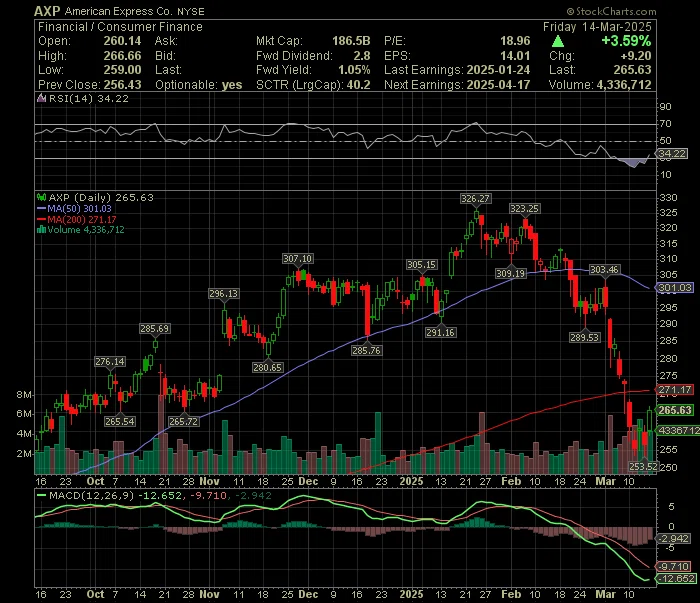Viewport: 700px width, 603px height.
Task: Click the green 265.63 tag on the price axis
Action: [675, 410]
